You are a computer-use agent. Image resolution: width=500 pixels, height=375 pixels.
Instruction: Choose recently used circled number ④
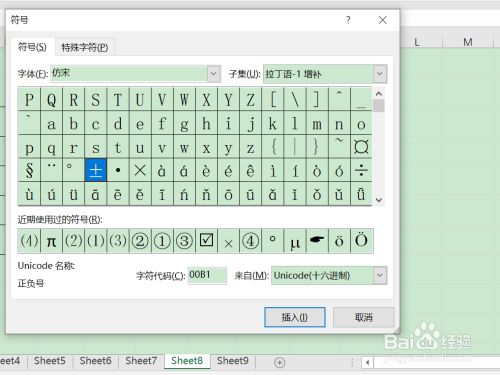pos(250,241)
